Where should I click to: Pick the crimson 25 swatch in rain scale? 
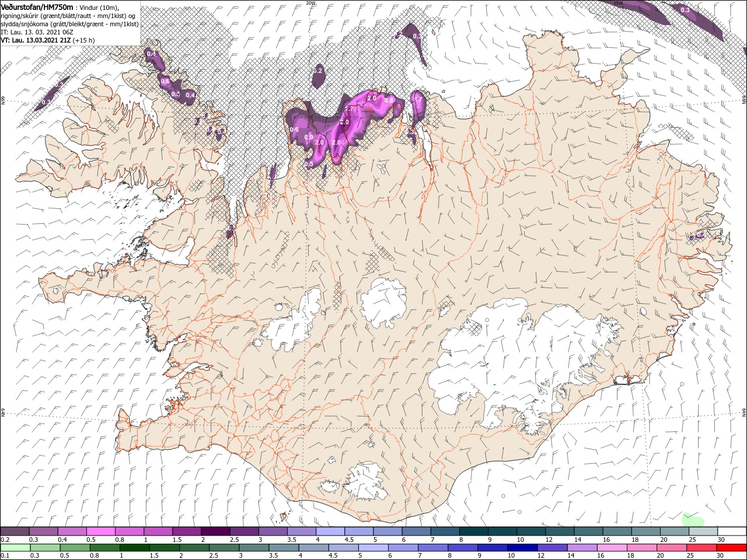click(x=701, y=548)
